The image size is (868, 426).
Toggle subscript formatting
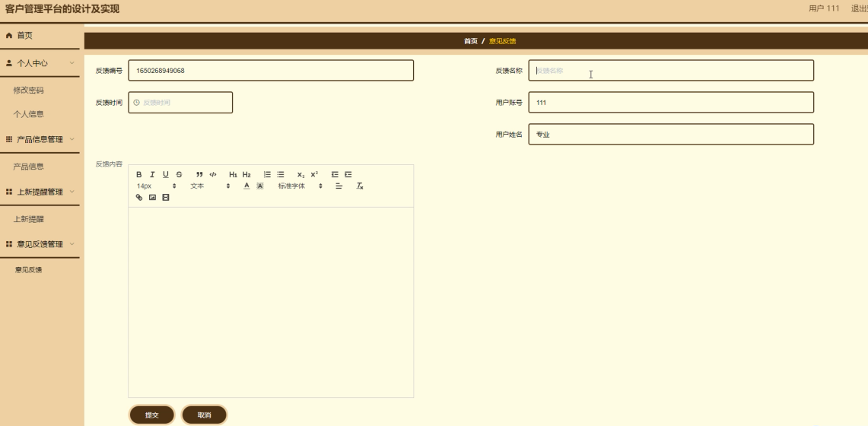pos(300,175)
